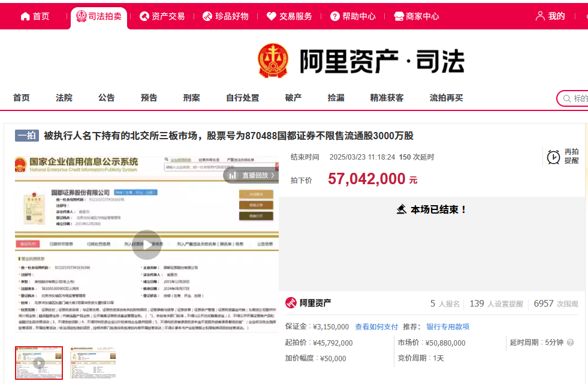Open the 预告 navigation tab
This screenshot has height=384, width=588.
click(x=149, y=98)
